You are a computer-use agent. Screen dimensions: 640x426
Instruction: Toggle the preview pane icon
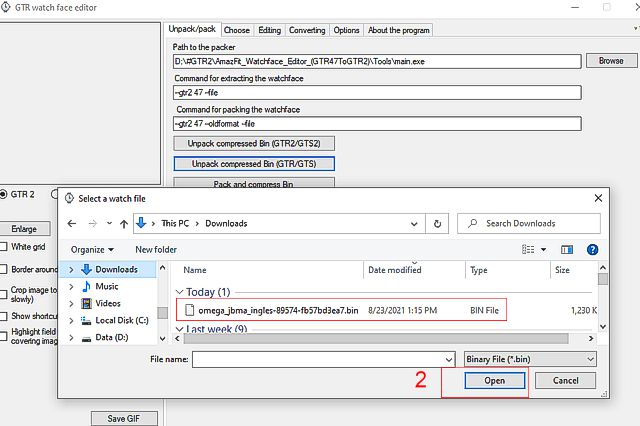pos(567,249)
